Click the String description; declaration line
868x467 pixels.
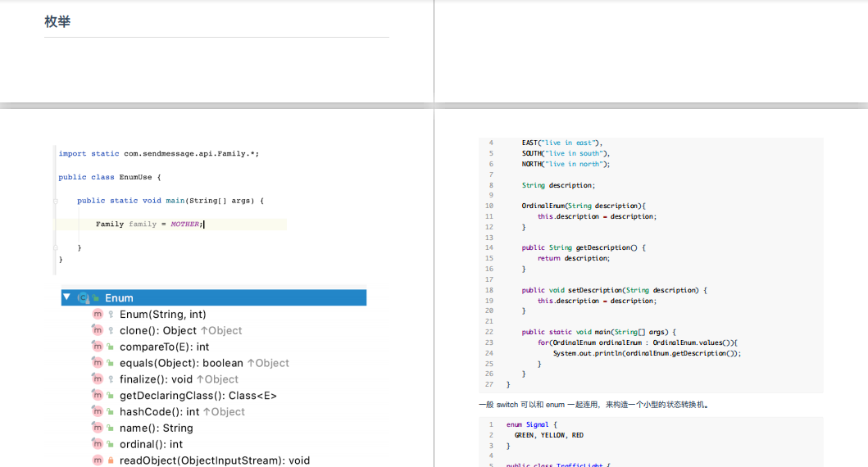point(558,185)
